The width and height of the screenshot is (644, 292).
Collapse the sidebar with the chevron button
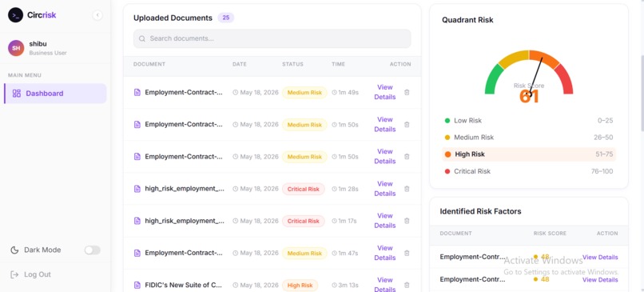[x=97, y=15]
